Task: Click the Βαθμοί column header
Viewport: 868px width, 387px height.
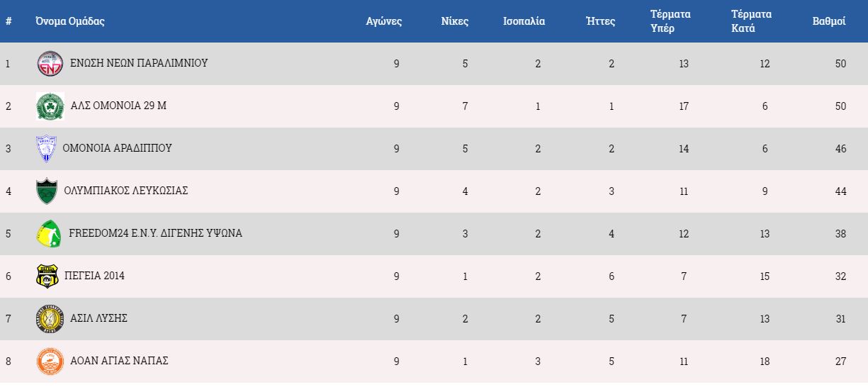Action: tap(829, 21)
